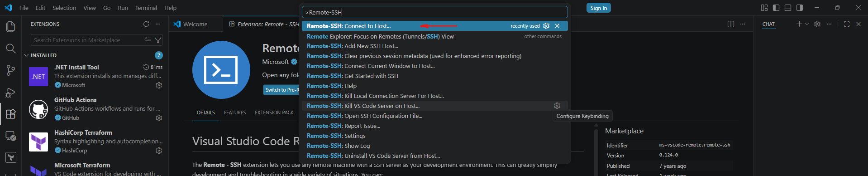868x176 pixels.
Task: Configure keybinding for Connect to Host
Action: tap(546, 26)
